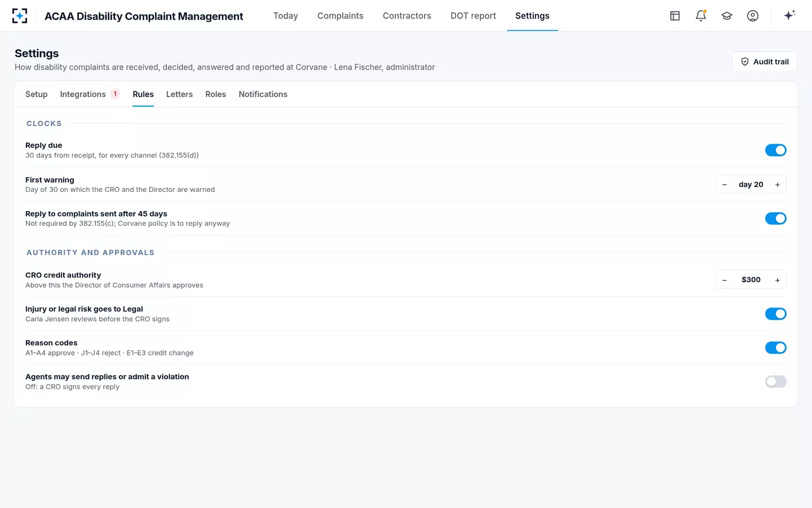Click the 'CLOCKS' section heading
812x508 pixels.
pos(44,124)
